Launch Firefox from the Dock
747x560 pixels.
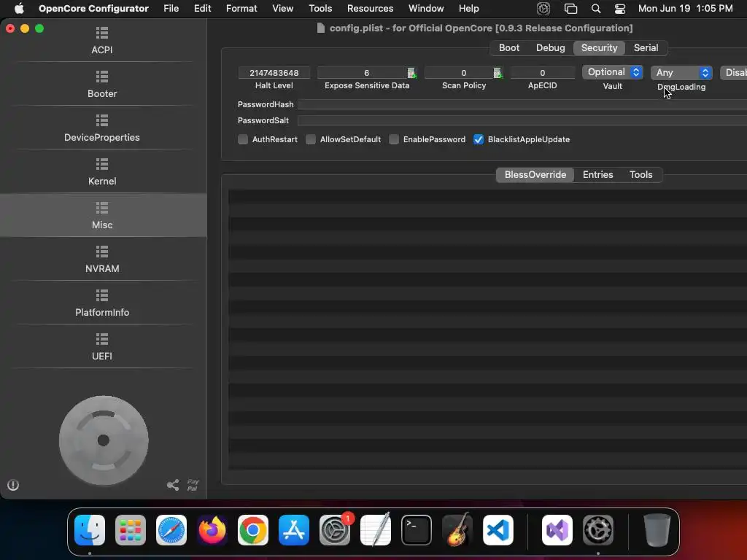(212, 530)
